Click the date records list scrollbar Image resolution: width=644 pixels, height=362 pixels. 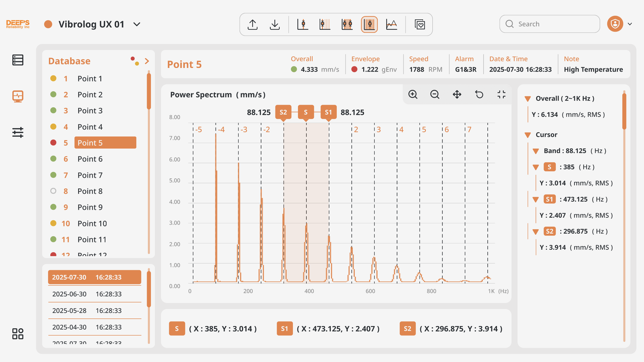pos(149,289)
